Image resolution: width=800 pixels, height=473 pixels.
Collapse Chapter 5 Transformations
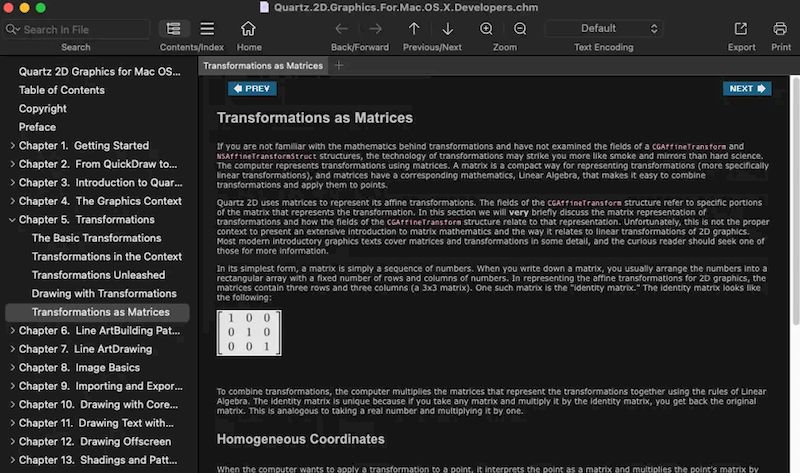coord(12,219)
